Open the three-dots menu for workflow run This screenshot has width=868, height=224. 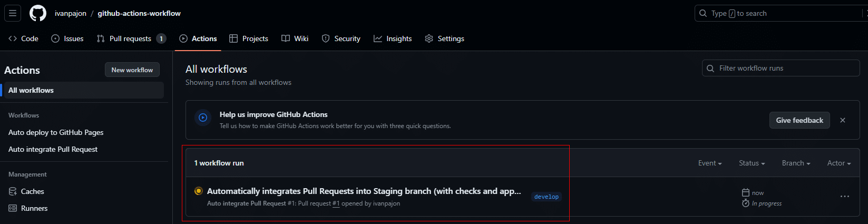tap(845, 197)
